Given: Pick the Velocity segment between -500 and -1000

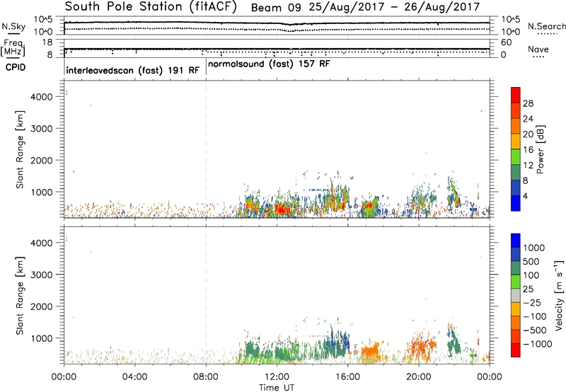Looking at the screenshot, I should click(516, 336).
